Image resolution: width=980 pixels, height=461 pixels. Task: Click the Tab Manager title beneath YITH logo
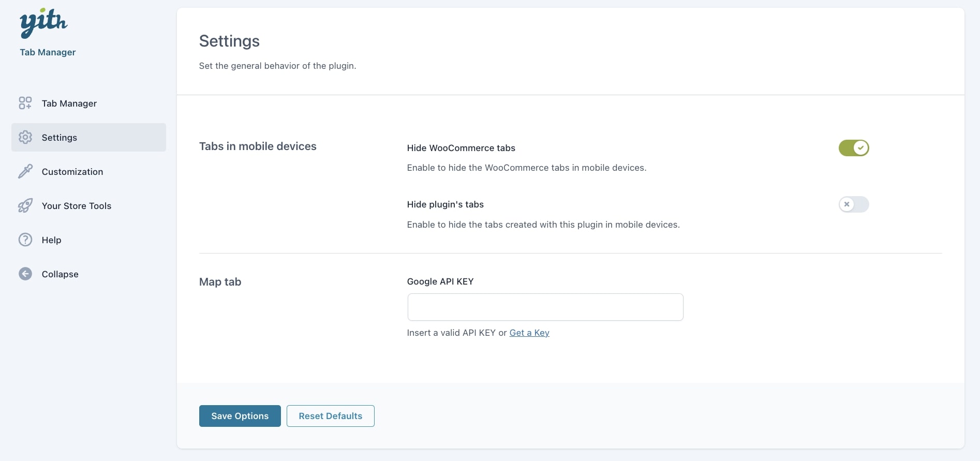pyautogui.click(x=48, y=52)
